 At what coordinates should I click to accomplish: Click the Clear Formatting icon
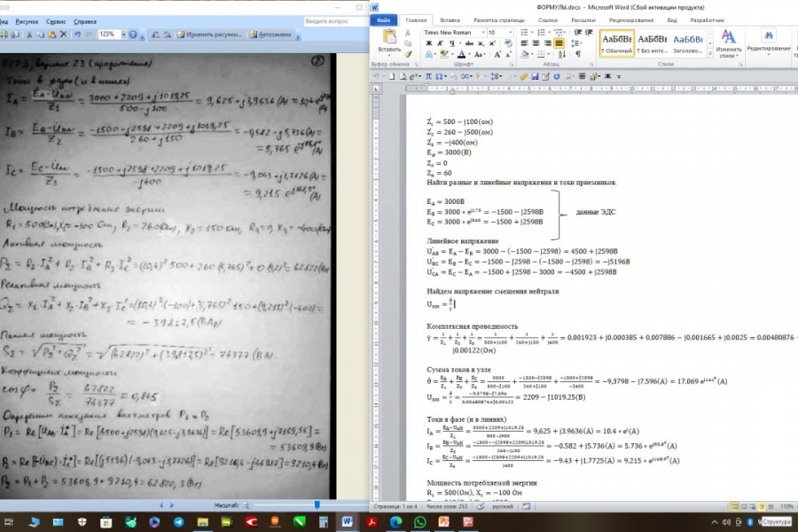pyautogui.click(x=508, y=43)
